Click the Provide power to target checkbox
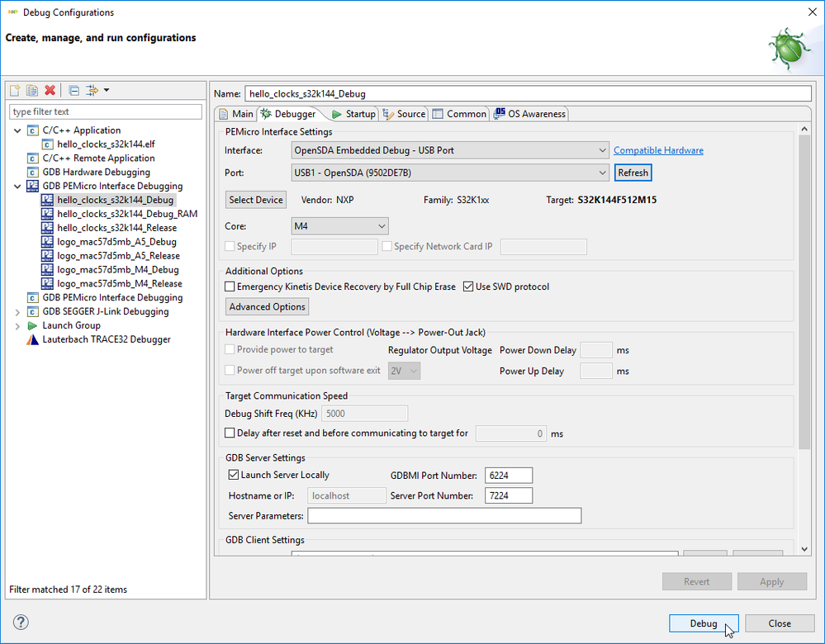 (x=230, y=349)
